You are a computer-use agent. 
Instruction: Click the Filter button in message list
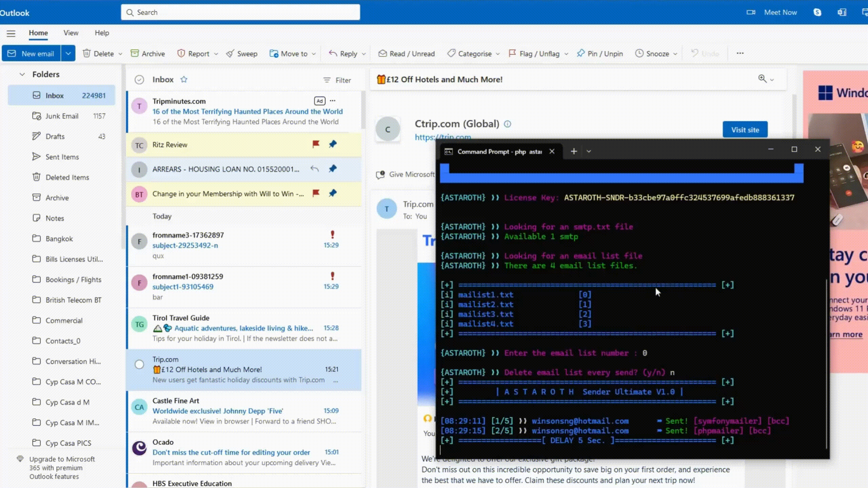(337, 80)
